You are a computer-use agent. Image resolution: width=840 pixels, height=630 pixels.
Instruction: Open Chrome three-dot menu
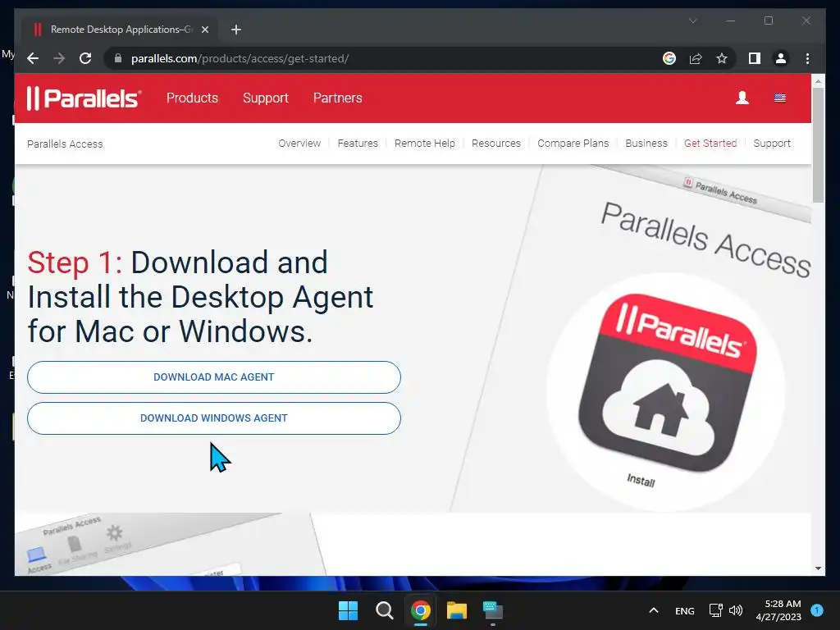click(807, 58)
